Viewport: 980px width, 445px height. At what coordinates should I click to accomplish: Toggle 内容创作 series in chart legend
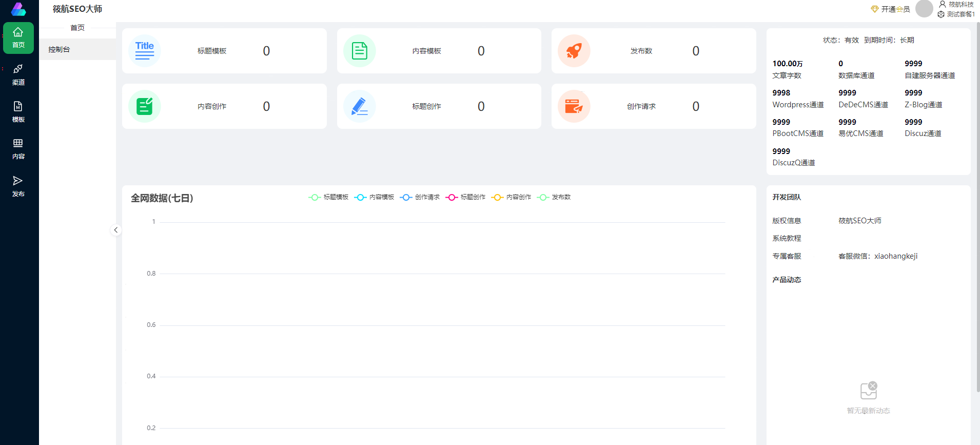click(x=511, y=197)
